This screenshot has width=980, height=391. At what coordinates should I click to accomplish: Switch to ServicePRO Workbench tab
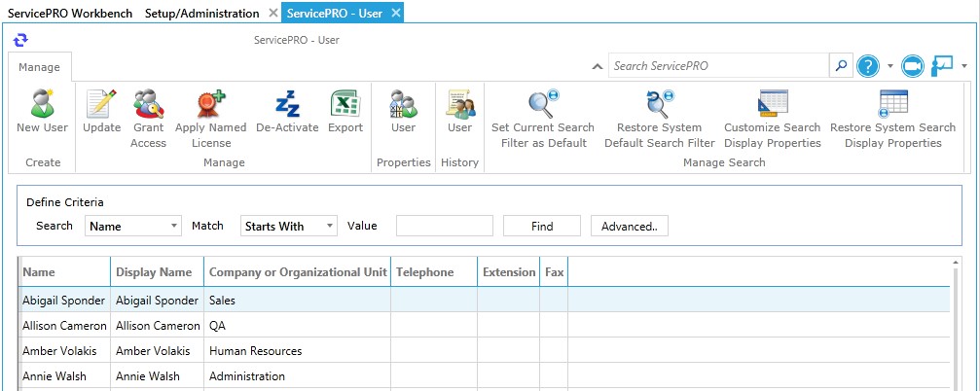pos(70,13)
